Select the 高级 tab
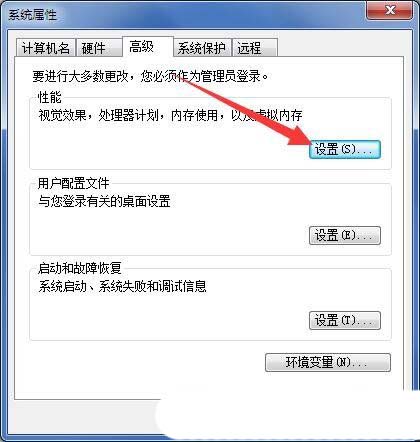 148,47
